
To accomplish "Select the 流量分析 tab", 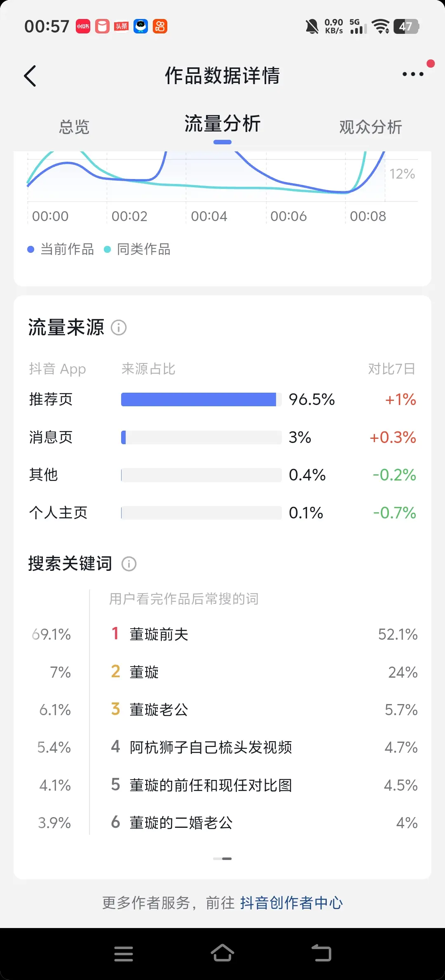I will [222, 124].
